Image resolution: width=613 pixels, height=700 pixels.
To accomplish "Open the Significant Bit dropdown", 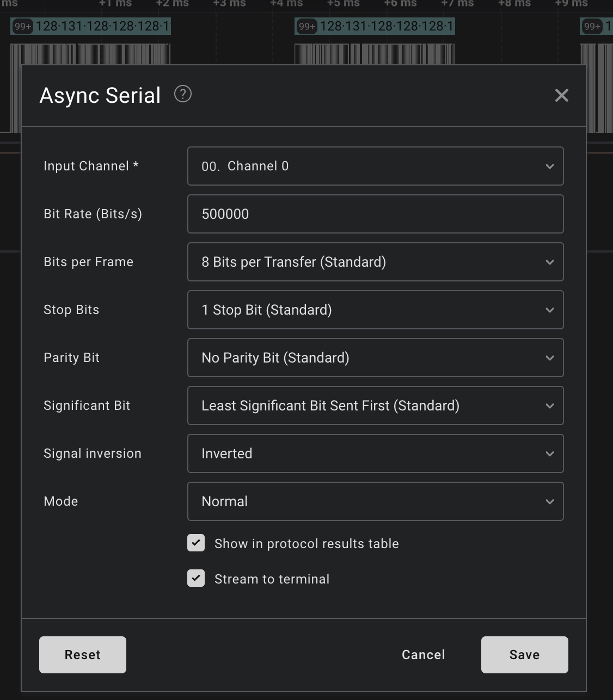I will click(375, 406).
